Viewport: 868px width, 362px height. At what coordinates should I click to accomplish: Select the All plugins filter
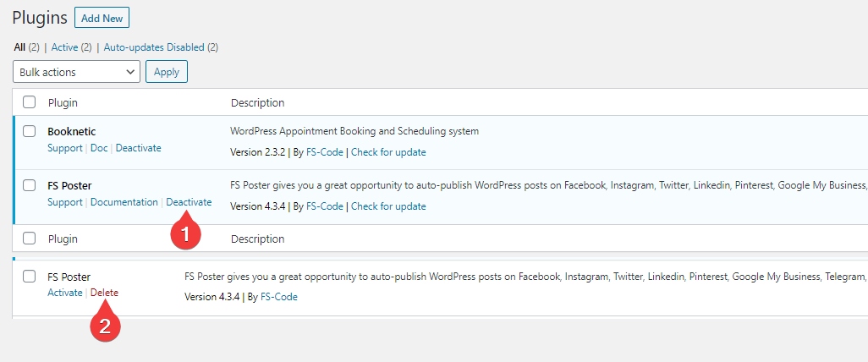19,47
